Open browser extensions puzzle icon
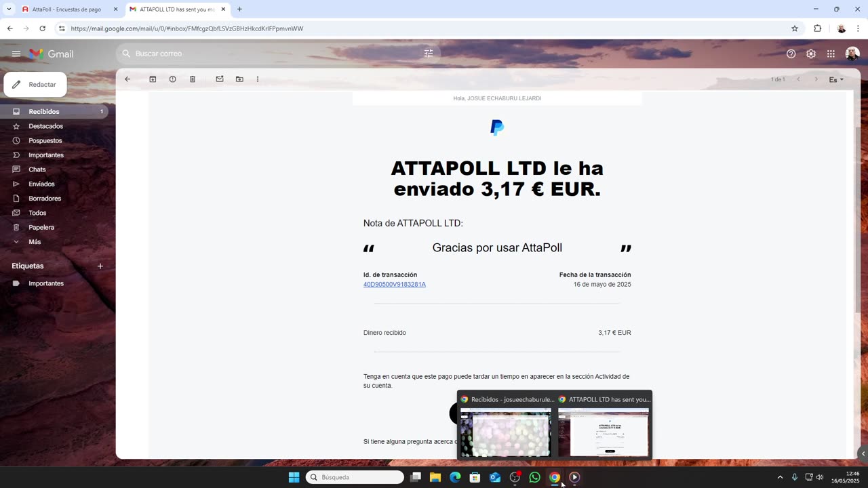The height and width of the screenshot is (488, 868). coord(817,28)
